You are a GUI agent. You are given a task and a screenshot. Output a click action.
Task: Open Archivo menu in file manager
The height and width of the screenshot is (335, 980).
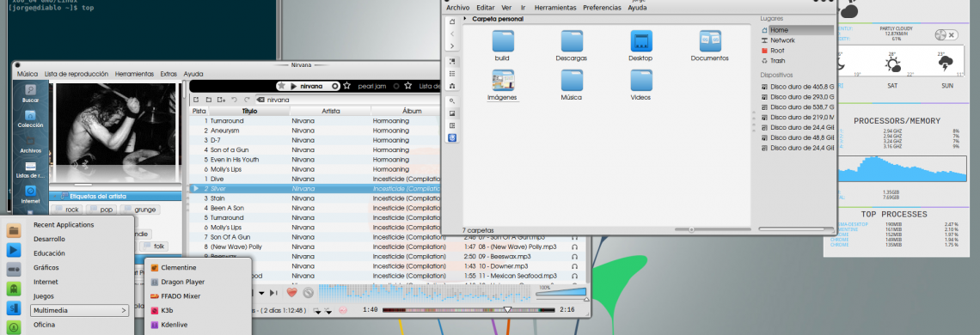(x=457, y=8)
